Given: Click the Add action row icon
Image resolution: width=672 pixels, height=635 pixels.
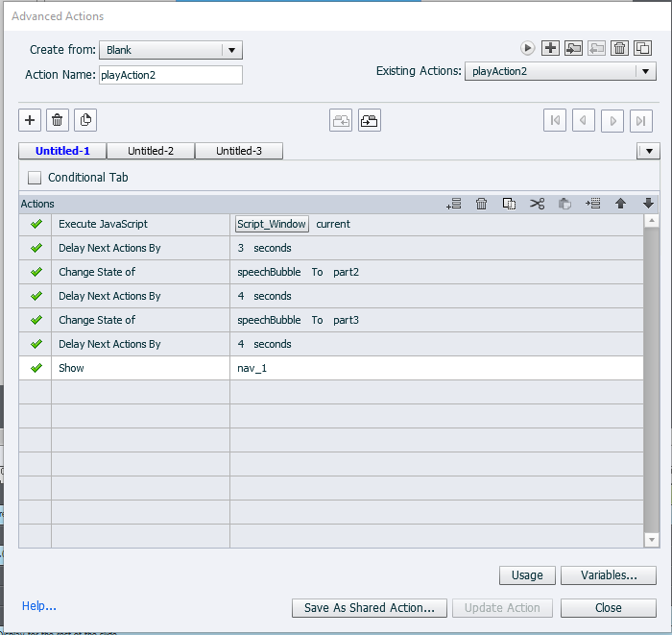Looking at the screenshot, I should point(455,204).
